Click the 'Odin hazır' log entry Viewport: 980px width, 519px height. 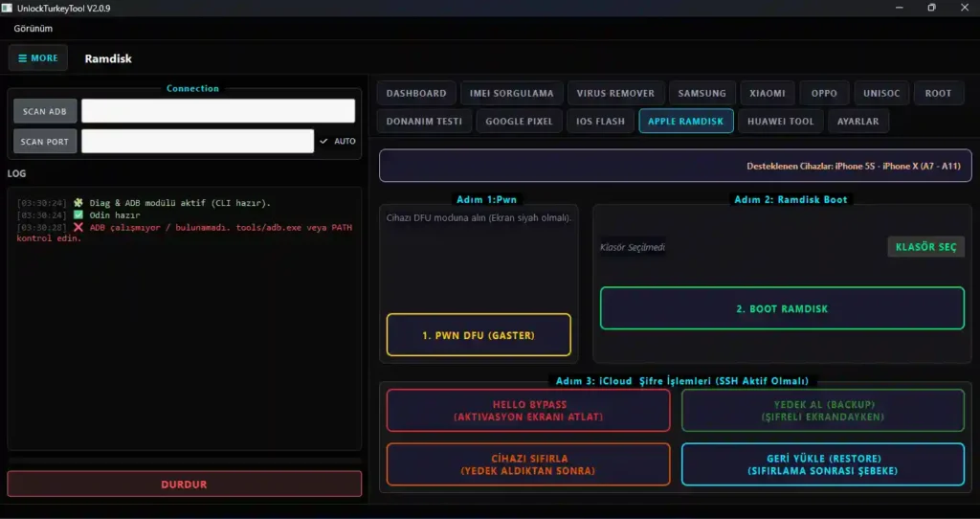[115, 215]
